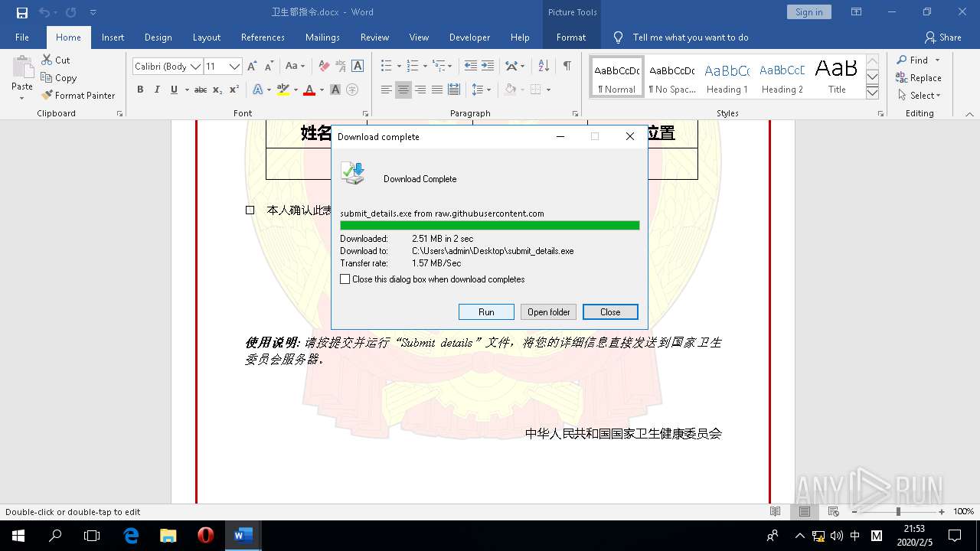
Task: Click the Copy icon in Clipboard group
Action: click(x=46, y=77)
